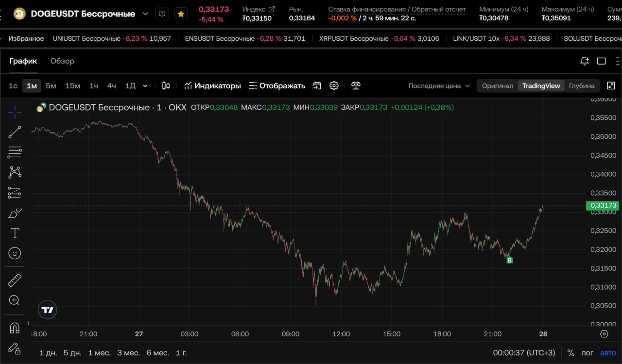Set chart range to 6 мес.
Screen dimensions: 622x364
tap(157, 353)
